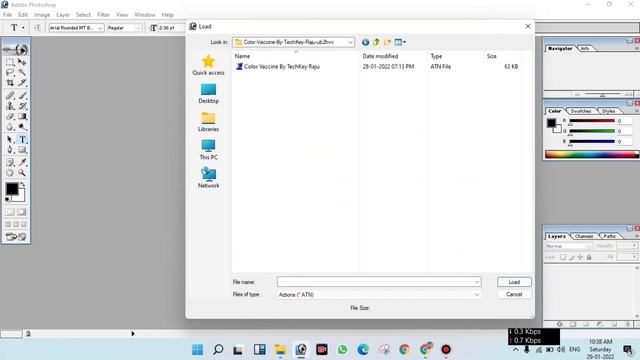The height and width of the screenshot is (360, 640).
Task: Switch to Standard editing mode
Action: (x=10, y=212)
